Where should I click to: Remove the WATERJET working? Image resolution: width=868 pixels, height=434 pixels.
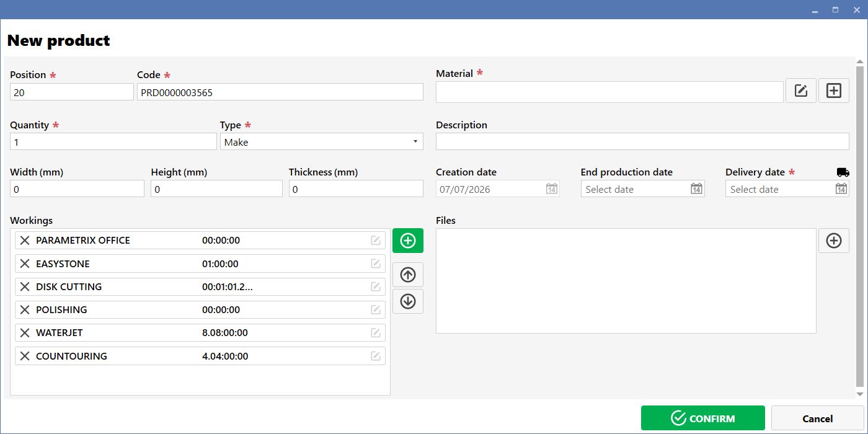[25, 333]
